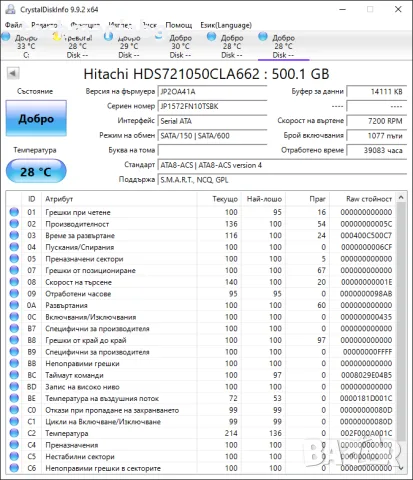The width and height of the screenshot is (413, 480).
Task: Click the rotation rate field 7200 RPM
Action: (x=376, y=121)
